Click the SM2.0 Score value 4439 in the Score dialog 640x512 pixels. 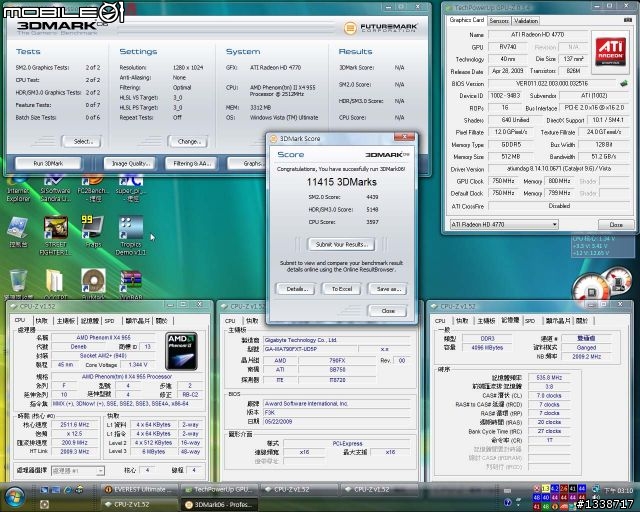click(372, 197)
